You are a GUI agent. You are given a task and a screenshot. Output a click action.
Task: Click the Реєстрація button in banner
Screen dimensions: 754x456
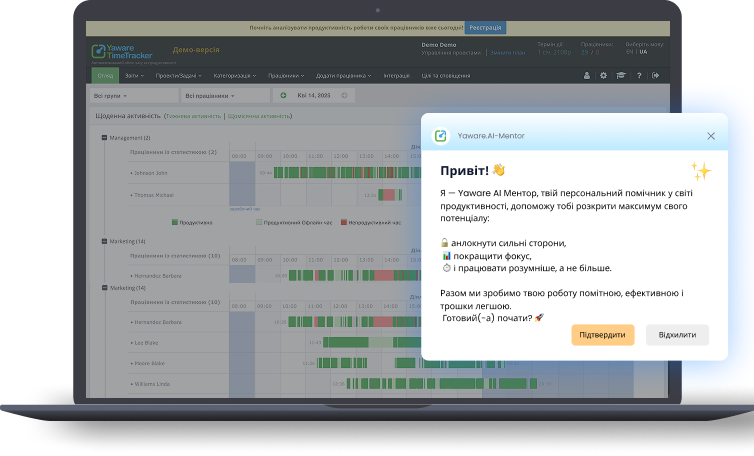pyautogui.click(x=485, y=28)
